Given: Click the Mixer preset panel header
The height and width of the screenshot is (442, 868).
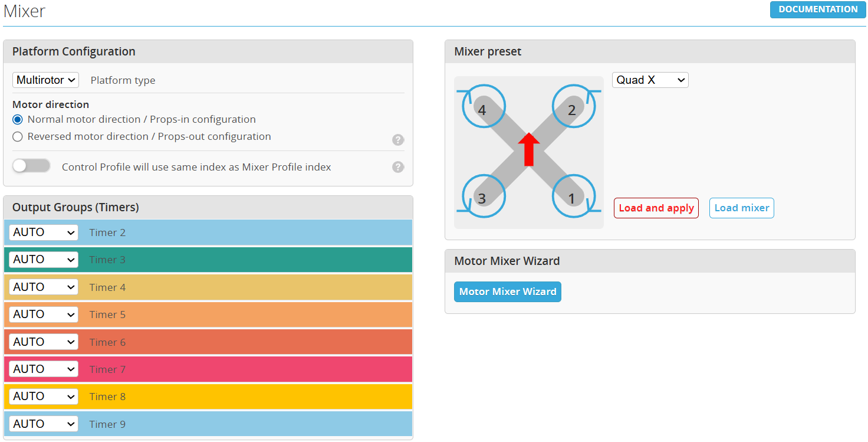Looking at the screenshot, I should pyautogui.click(x=650, y=51).
